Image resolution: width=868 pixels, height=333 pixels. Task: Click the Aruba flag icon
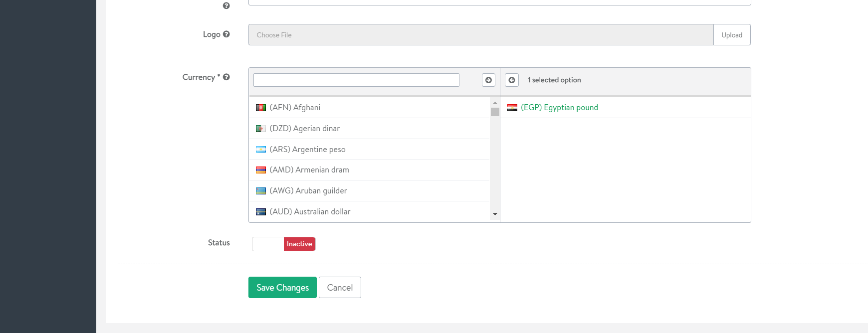pyautogui.click(x=261, y=191)
